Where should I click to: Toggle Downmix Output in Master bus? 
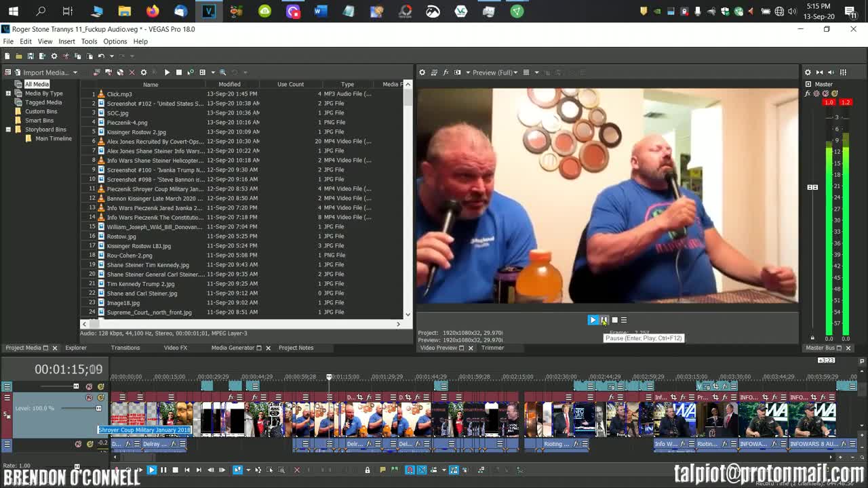pos(819,73)
